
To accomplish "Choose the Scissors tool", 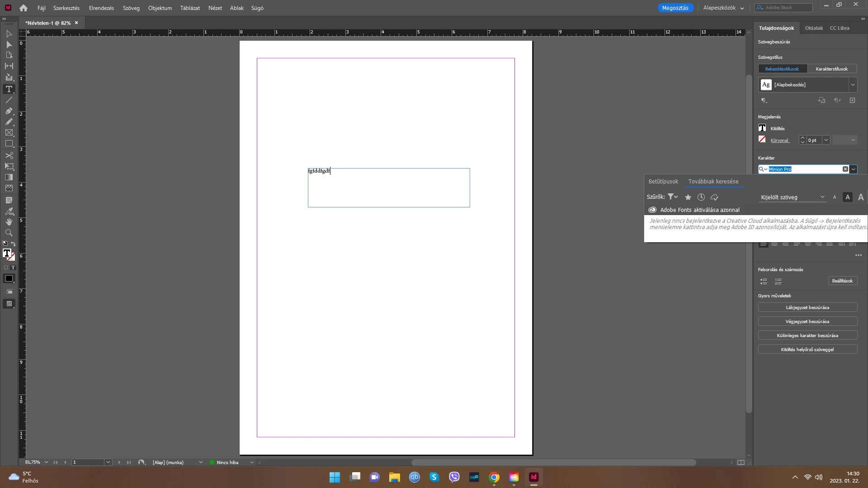I will coord(9,155).
